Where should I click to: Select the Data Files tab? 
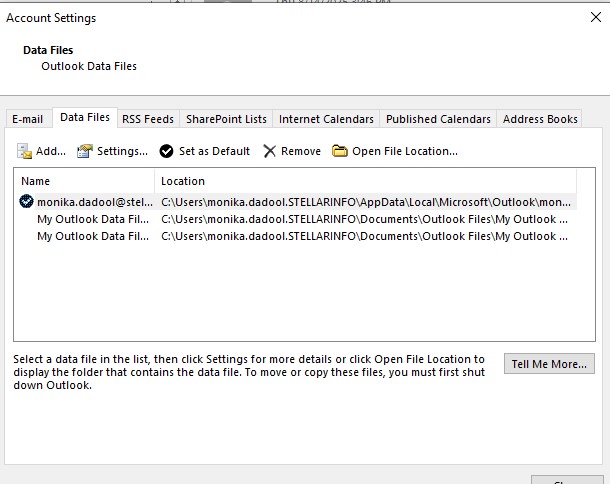85,118
